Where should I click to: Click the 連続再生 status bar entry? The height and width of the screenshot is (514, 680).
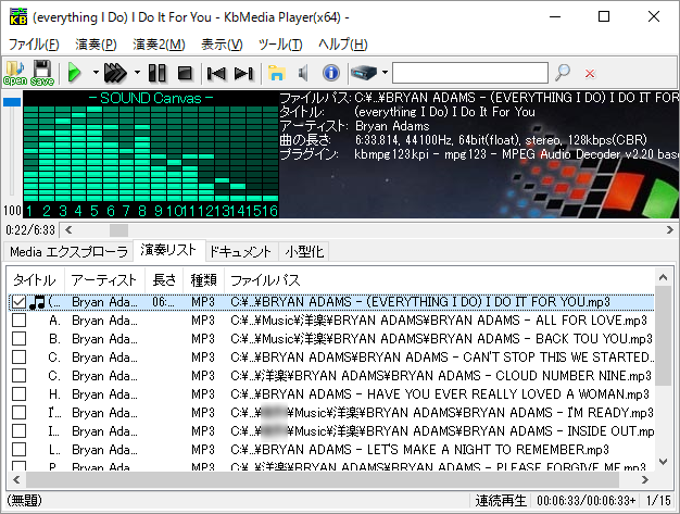point(500,501)
